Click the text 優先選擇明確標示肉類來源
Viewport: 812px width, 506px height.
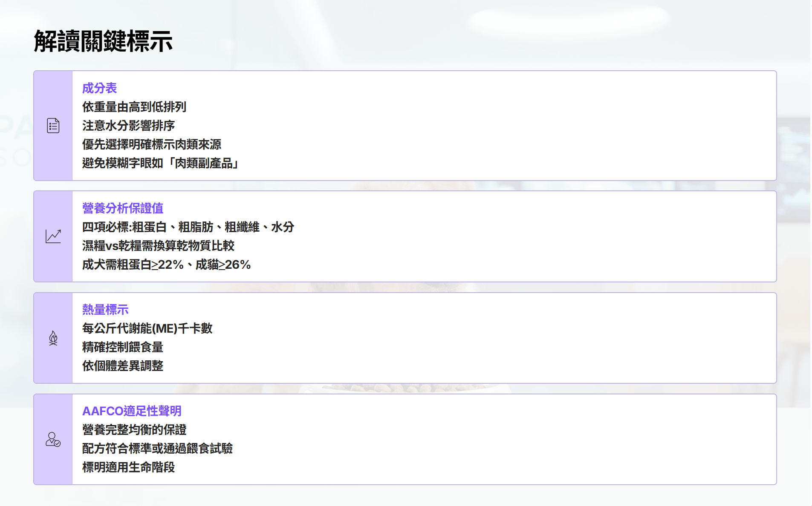click(152, 144)
